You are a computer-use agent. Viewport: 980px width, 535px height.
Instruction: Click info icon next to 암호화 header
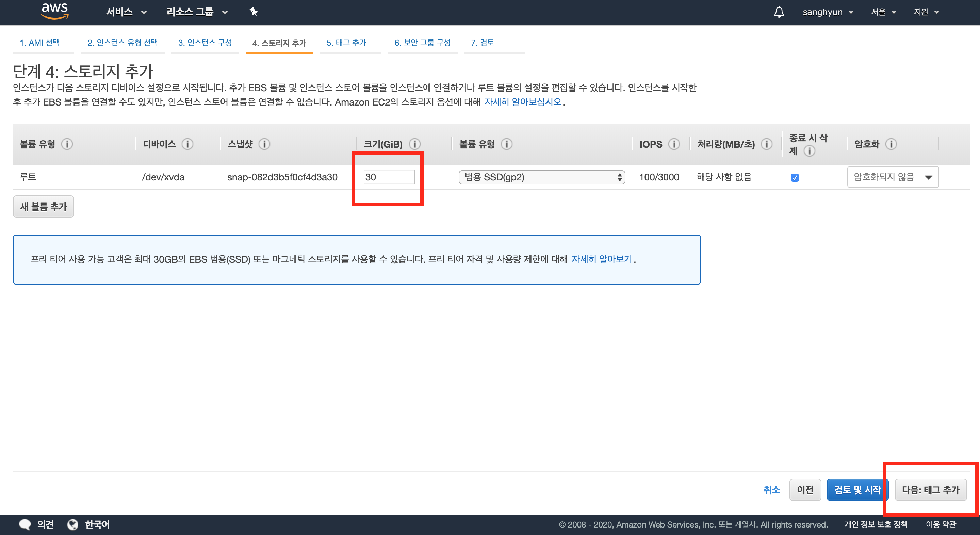tap(891, 144)
